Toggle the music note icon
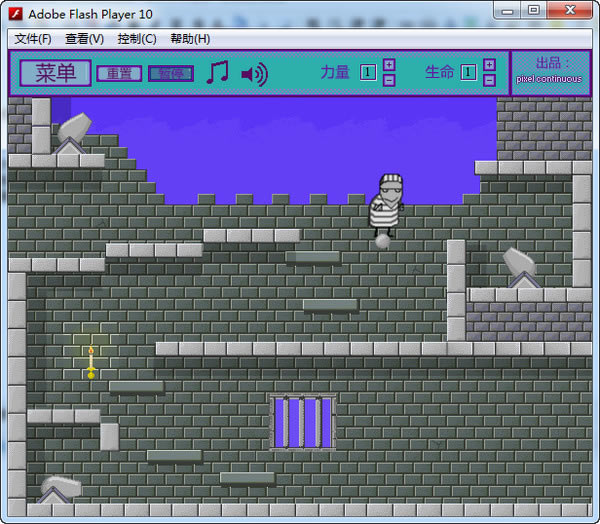Screen dimensions: 600x524 point(217,73)
